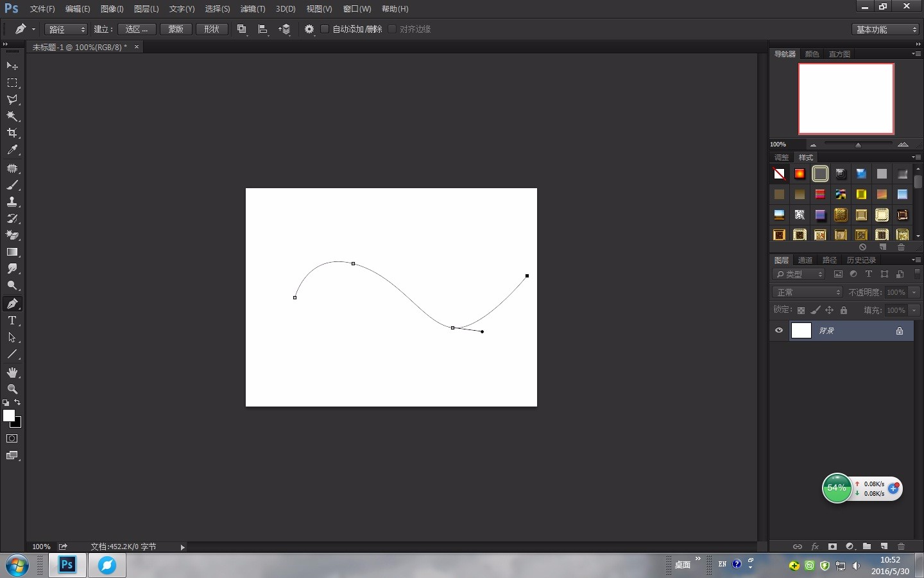Switch to the Channels tab

805,260
